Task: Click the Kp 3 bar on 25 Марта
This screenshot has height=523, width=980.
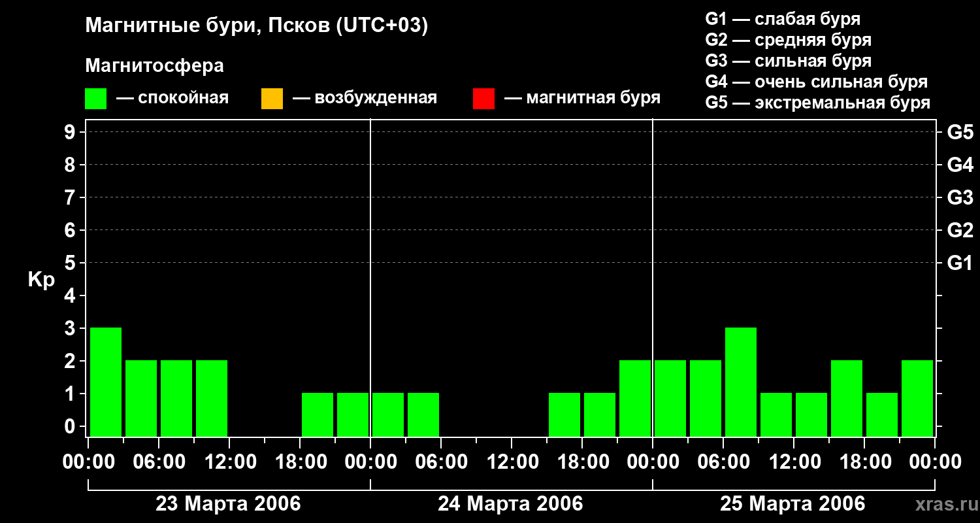Action: click(740, 381)
